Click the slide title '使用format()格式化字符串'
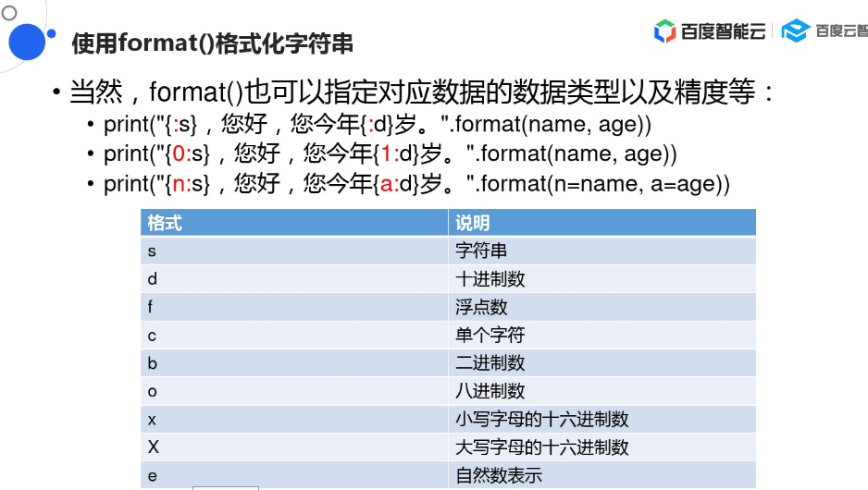Screen dimensions: 868x490 point(213,43)
